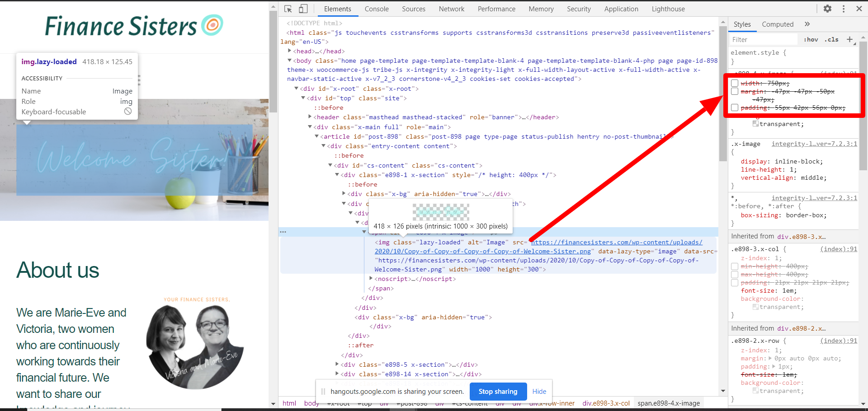Open DevTools settings gear

[x=827, y=9]
